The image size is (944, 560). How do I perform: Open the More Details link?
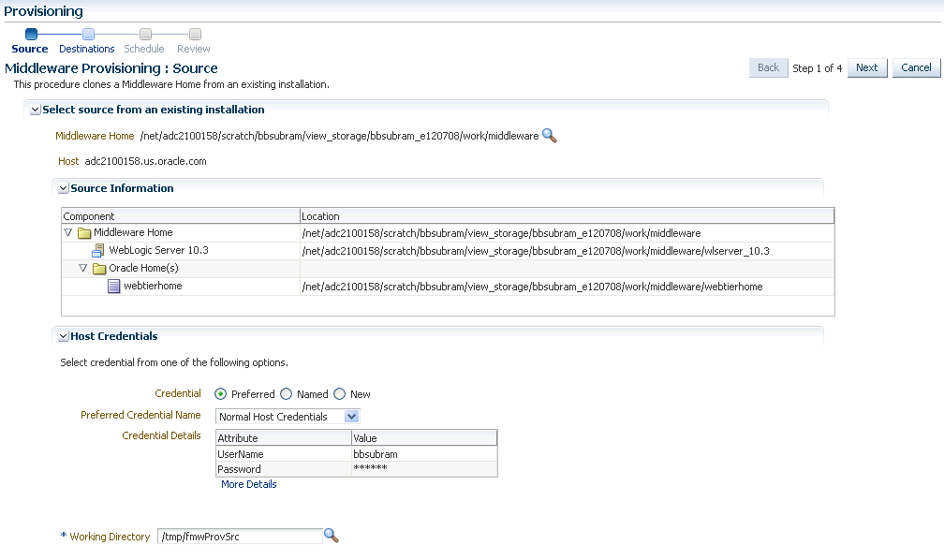249,484
